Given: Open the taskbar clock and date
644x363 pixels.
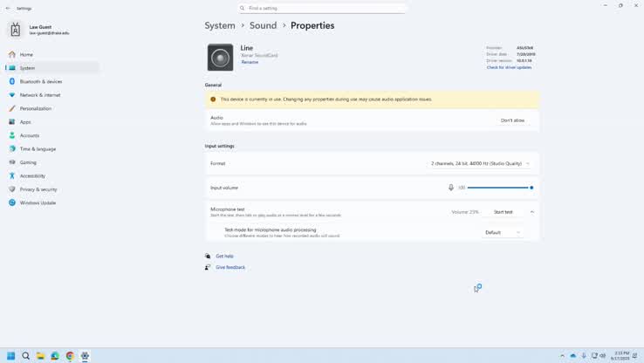Looking at the screenshot, I should click(620, 356).
